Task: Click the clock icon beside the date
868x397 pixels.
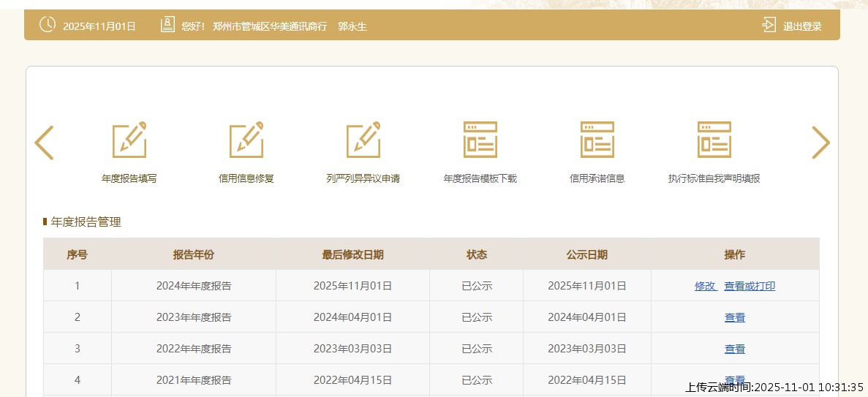Action: coord(47,25)
